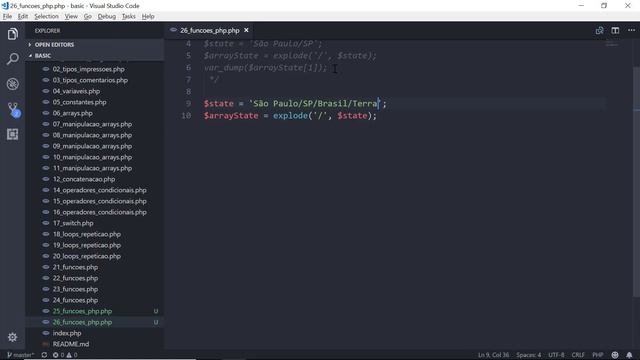Click the Ln 9, Col 36 indicator
The height and width of the screenshot is (360, 640).
point(493,355)
